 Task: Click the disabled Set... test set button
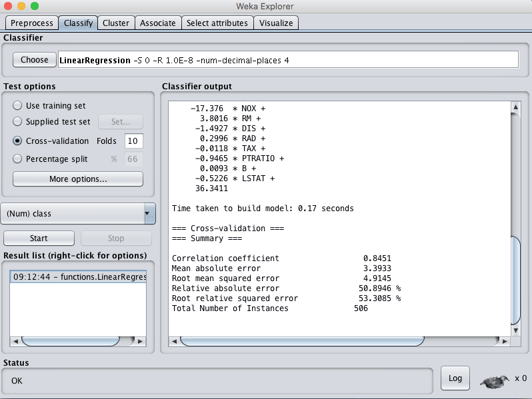[x=121, y=122]
